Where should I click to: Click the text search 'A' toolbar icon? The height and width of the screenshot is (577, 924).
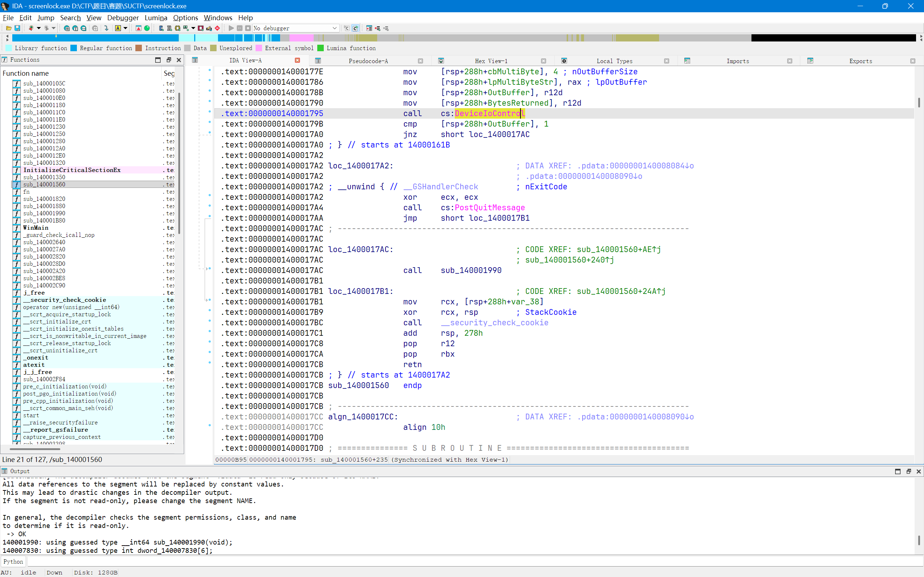(118, 28)
